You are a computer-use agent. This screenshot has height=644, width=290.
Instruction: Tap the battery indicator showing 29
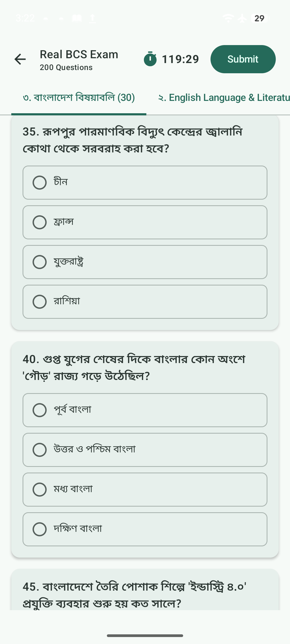click(x=260, y=18)
